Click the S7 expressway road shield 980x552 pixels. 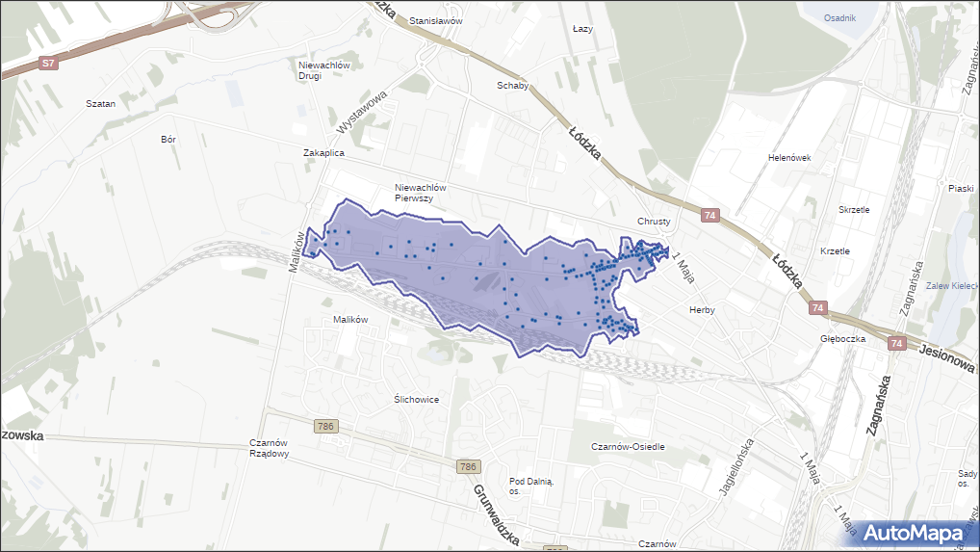click(48, 64)
